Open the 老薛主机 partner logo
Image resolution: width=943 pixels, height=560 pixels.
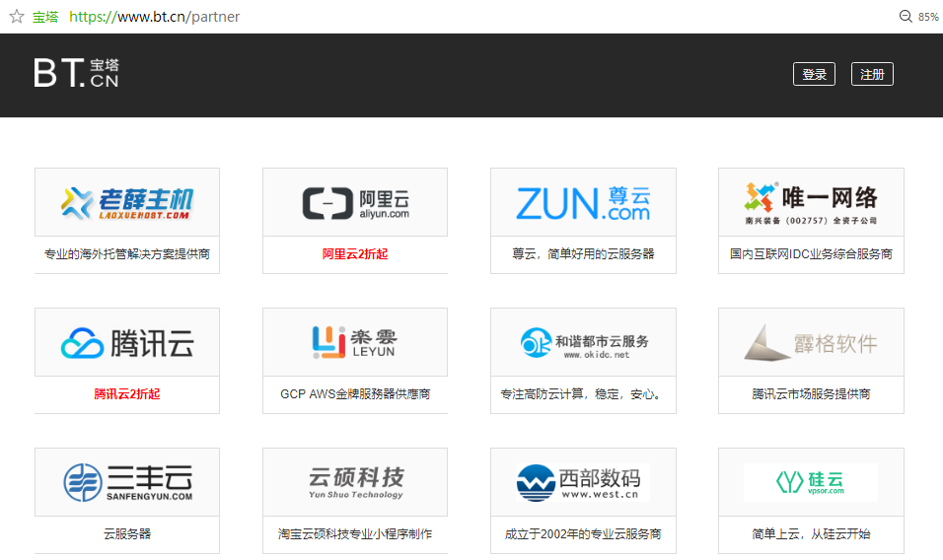coord(127,202)
